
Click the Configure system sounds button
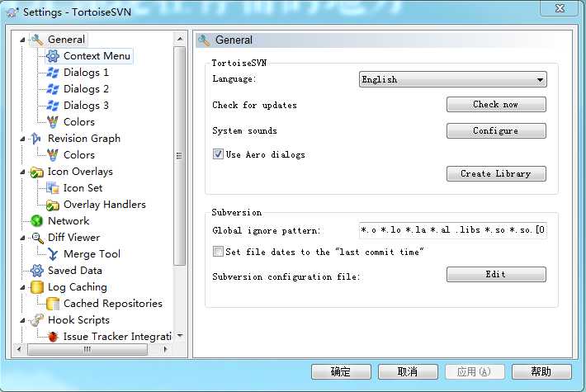pos(496,130)
